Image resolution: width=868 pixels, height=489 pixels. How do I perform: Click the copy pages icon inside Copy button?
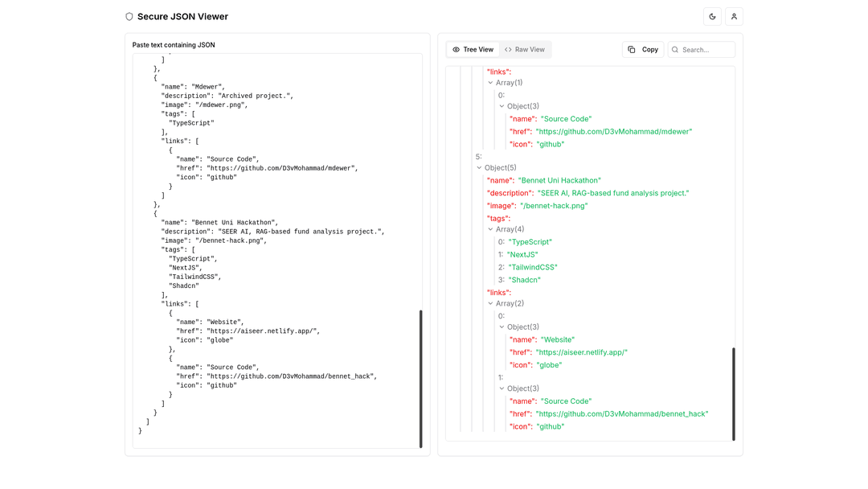[x=633, y=49]
